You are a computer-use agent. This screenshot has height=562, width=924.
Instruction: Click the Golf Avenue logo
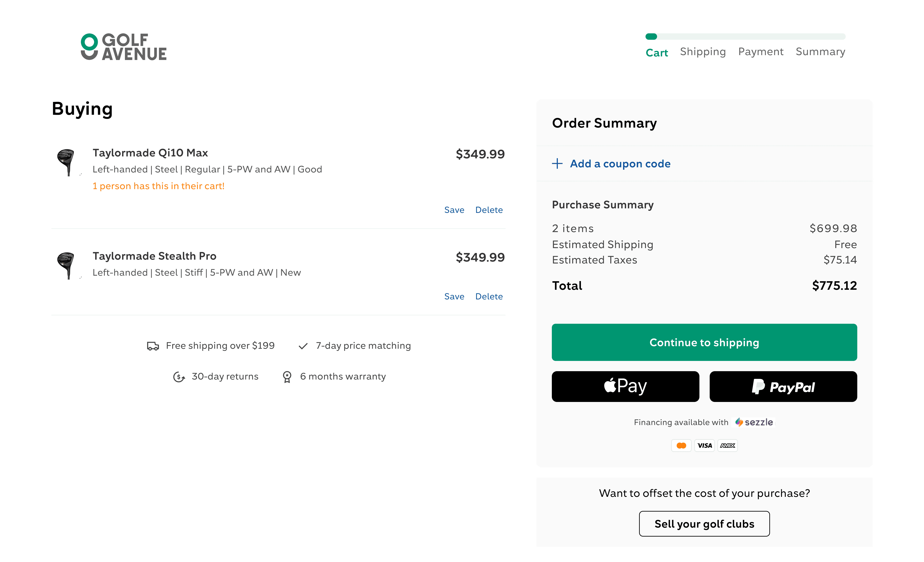coord(123,47)
